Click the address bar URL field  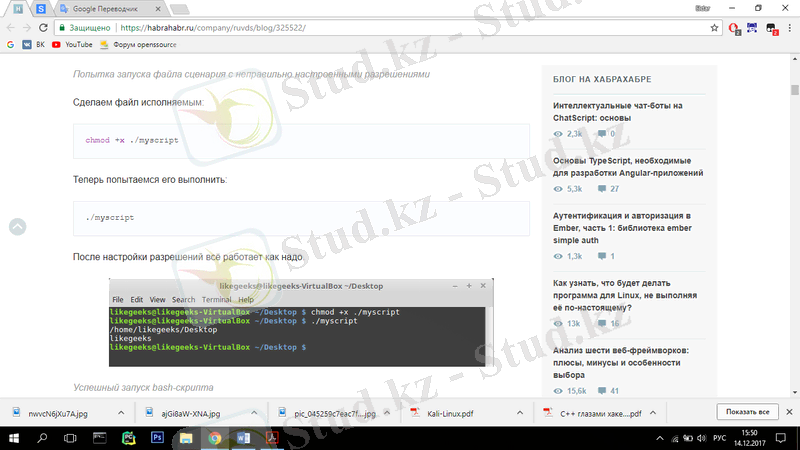(x=400, y=29)
